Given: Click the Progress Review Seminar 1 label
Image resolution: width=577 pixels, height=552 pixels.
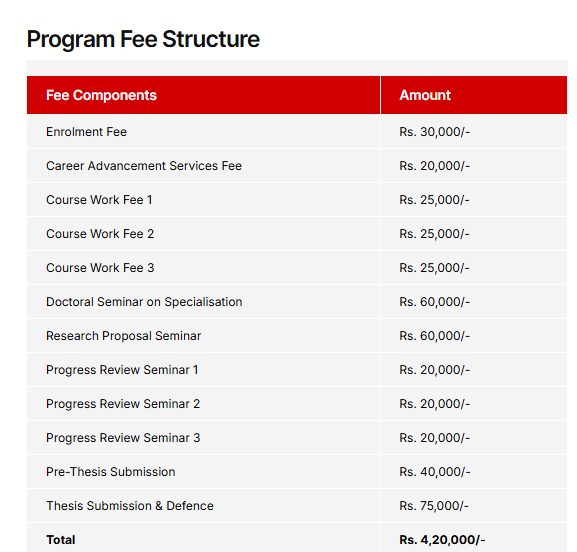Looking at the screenshot, I should (x=122, y=370).
